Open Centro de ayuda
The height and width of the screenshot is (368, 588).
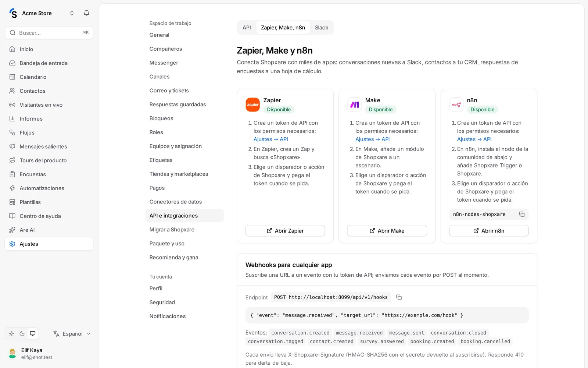tap(49, 216)
